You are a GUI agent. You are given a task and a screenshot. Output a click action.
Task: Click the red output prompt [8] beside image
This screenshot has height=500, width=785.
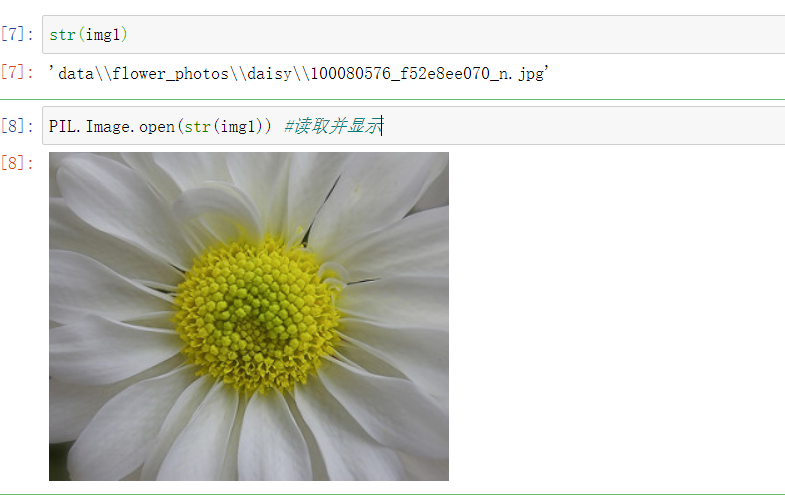pyautogui.click(x=17, y=163)
